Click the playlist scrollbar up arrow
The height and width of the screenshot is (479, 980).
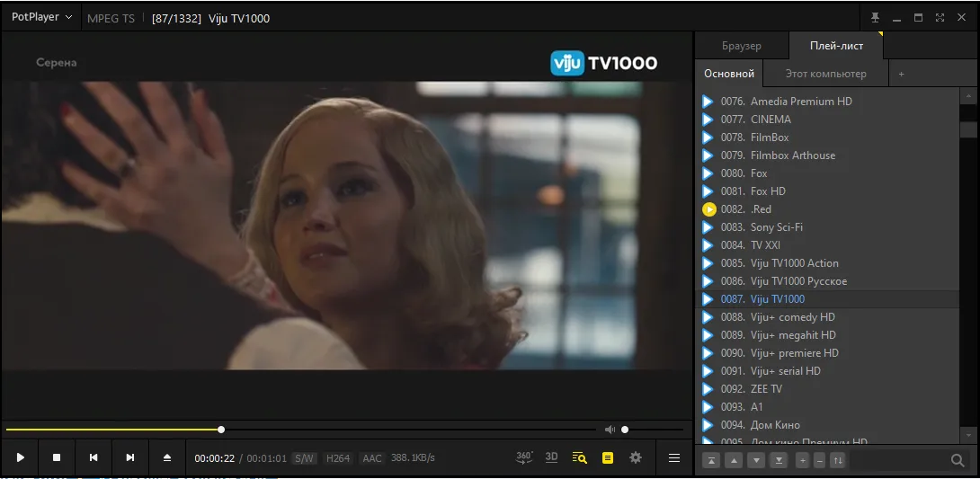point(968,96)
